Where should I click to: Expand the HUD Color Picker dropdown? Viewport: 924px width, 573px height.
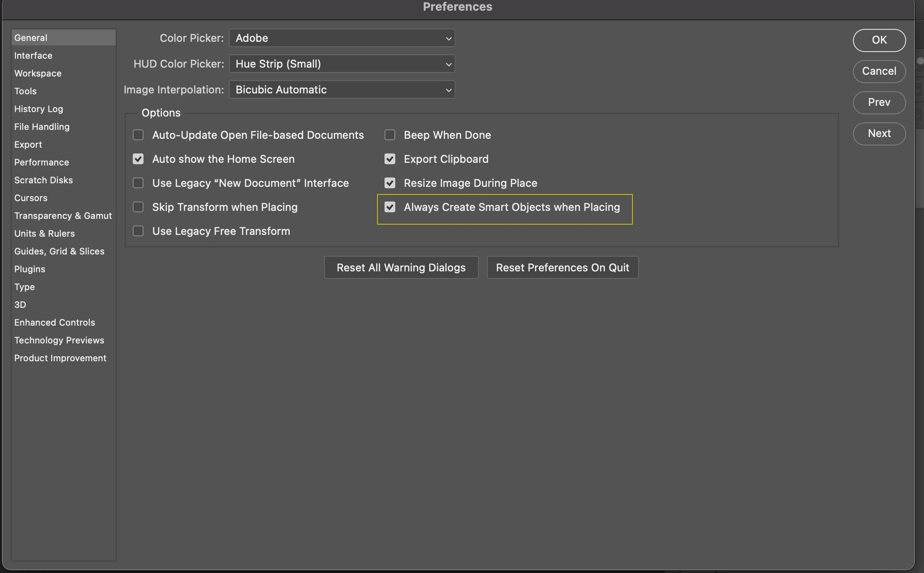[x=341, y=64]
